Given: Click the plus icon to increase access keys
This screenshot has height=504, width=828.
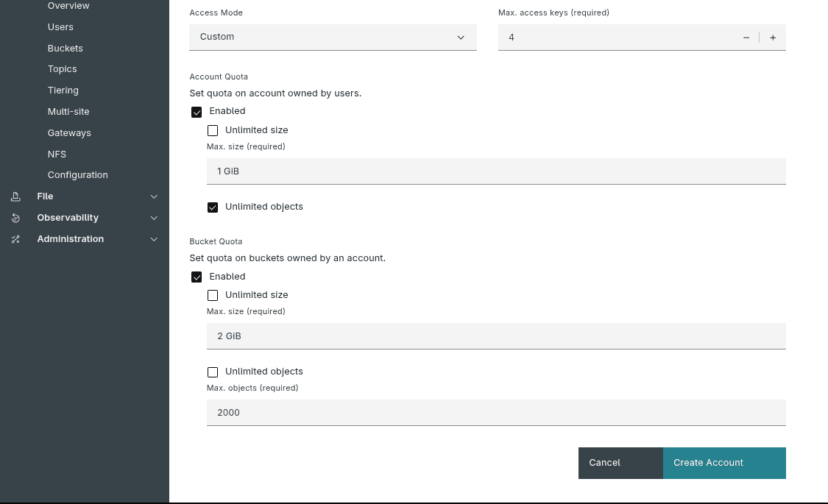Looking at the screenshot, I should (773, 37).
